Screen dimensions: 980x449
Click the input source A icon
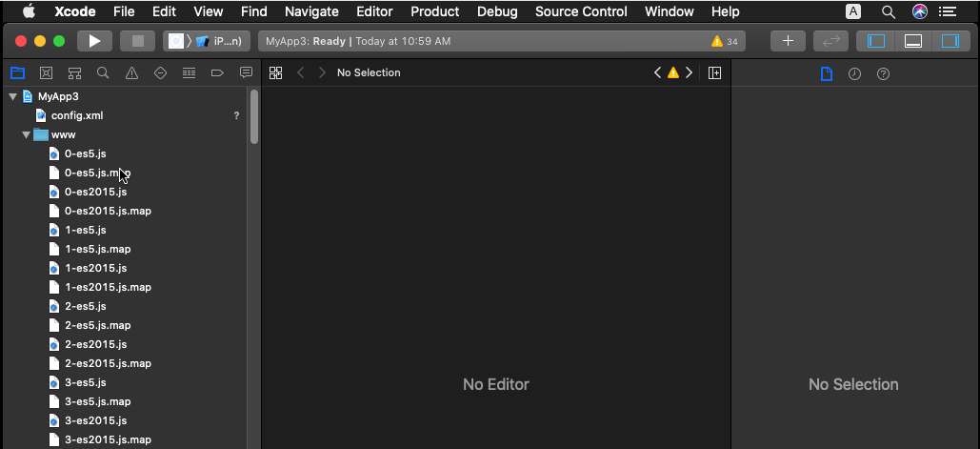pyautogui.click(x=852, y=11)
